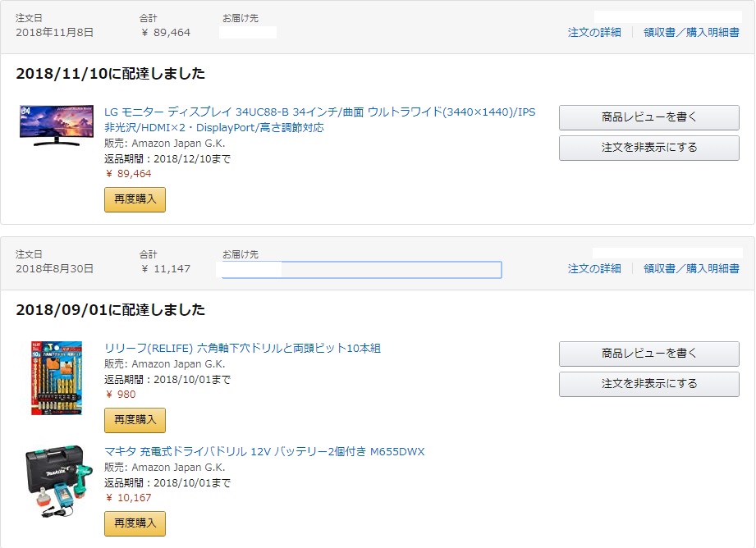The height and width of the screenshot is (548, 756).
Task: Open the リリーフ(RELIFE) drill bit product link
Action: tap(242, 348)
